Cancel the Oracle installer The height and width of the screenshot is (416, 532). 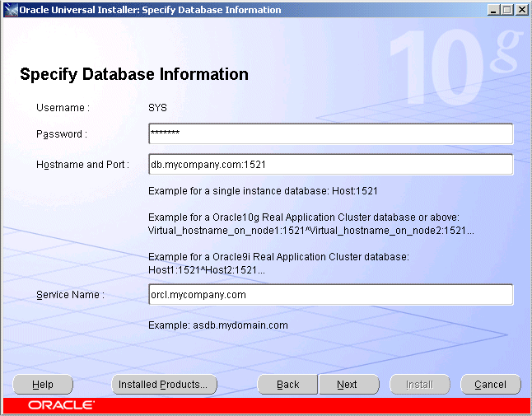click(491, 385)
